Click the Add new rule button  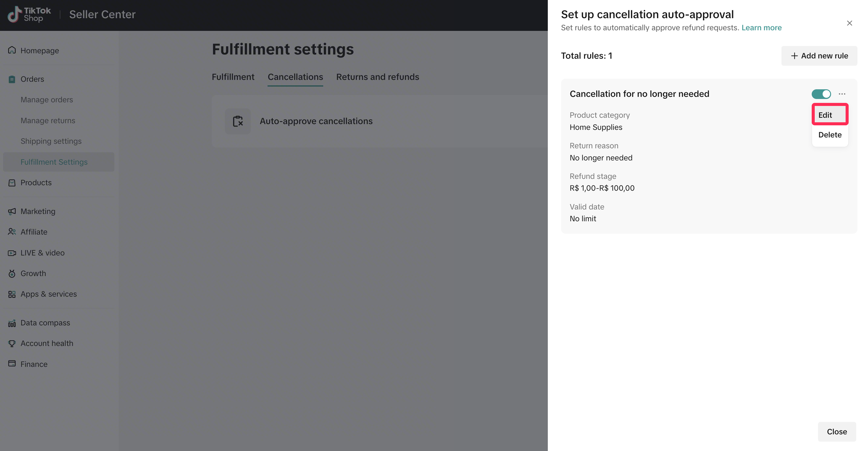point(819,56)
